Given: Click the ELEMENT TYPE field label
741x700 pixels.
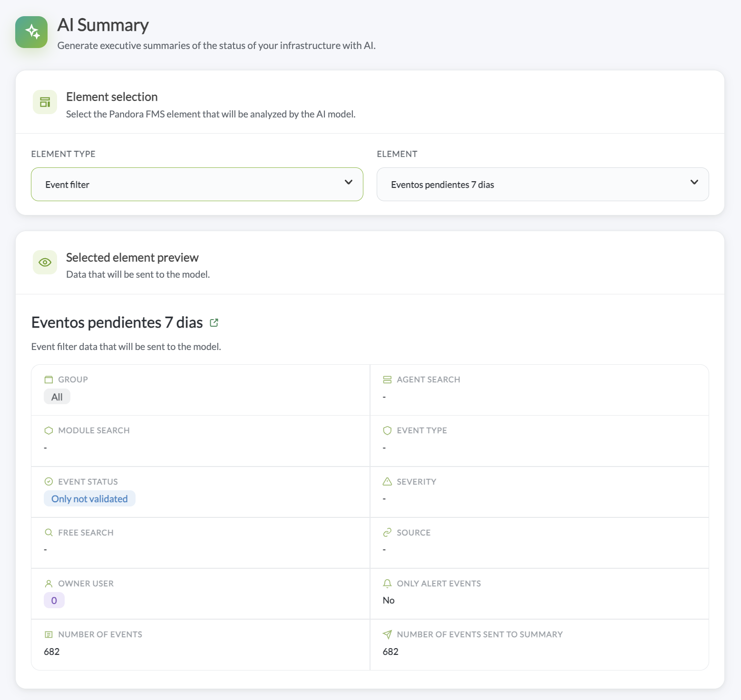Looking at the screenshot, I should pos(63,154).
